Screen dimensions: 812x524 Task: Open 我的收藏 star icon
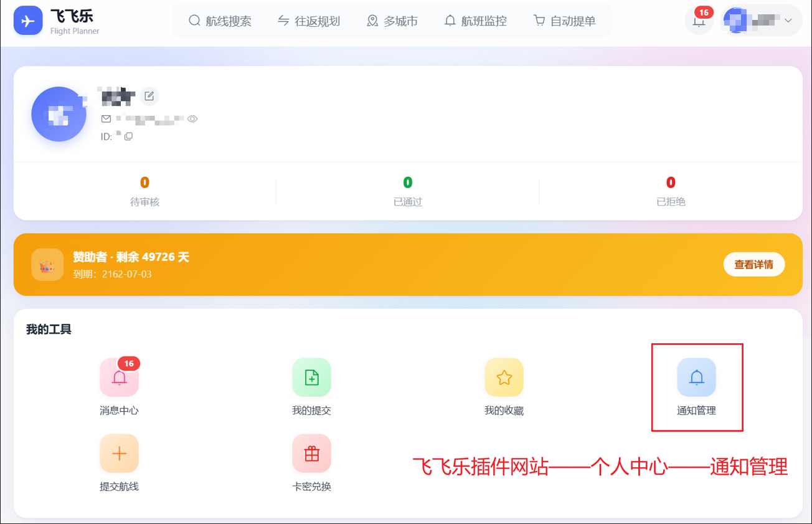tap(504, 378)
